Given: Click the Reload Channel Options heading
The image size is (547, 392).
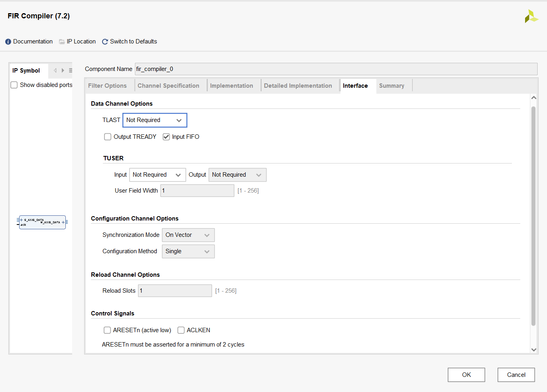Looking at the screenshot, I should point(125,275).
